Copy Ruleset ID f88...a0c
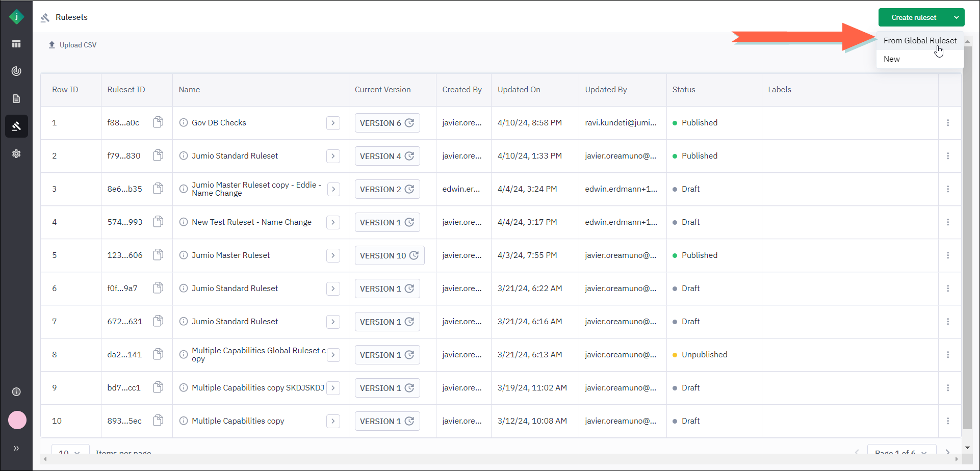 [158, 122]
